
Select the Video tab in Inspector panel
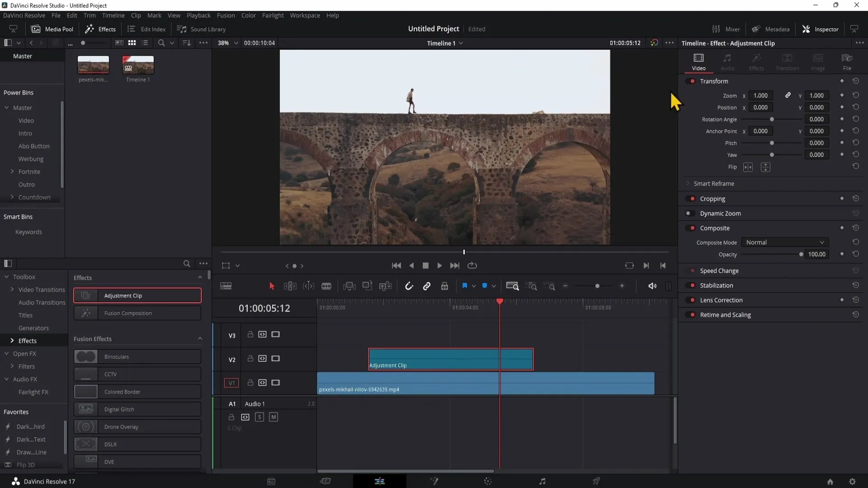[x=698, y=61]
